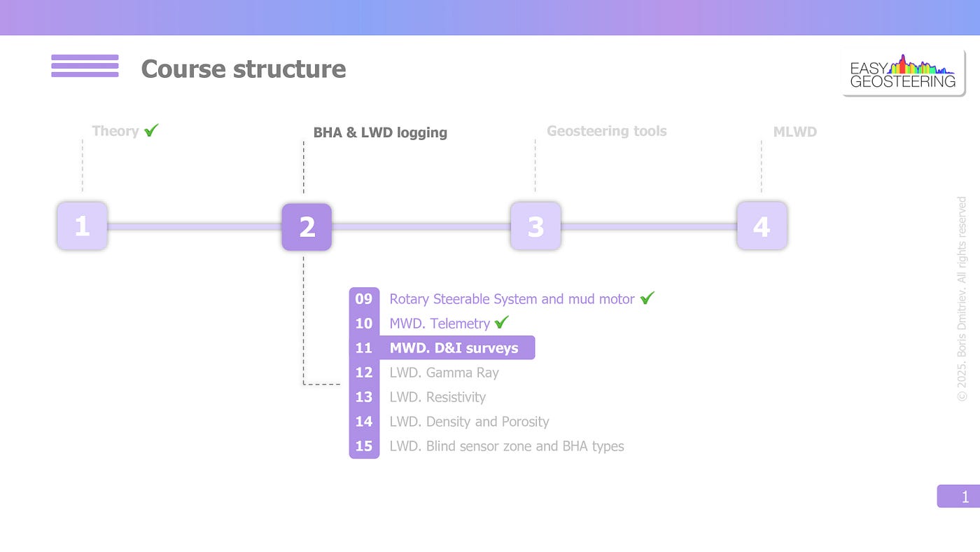Select step 1 square on the timeline
The height and width of the screenshot is (552, 980).
82,226
